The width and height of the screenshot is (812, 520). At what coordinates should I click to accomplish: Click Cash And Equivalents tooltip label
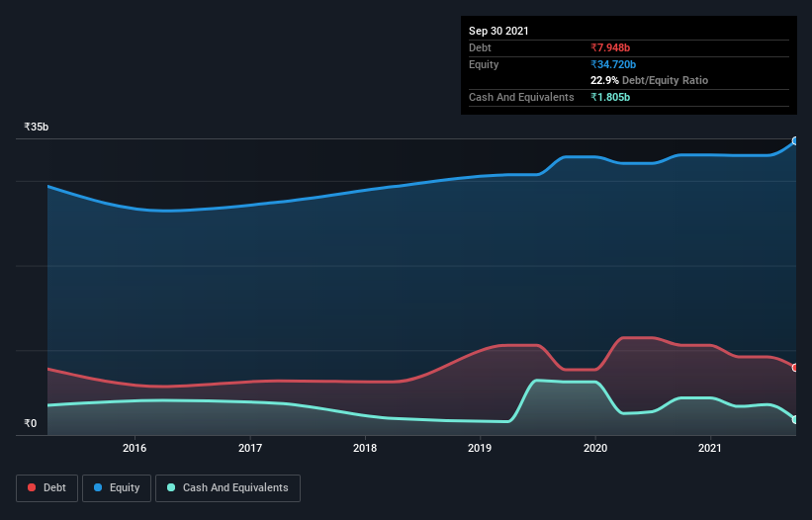click(x=521, y=97)
